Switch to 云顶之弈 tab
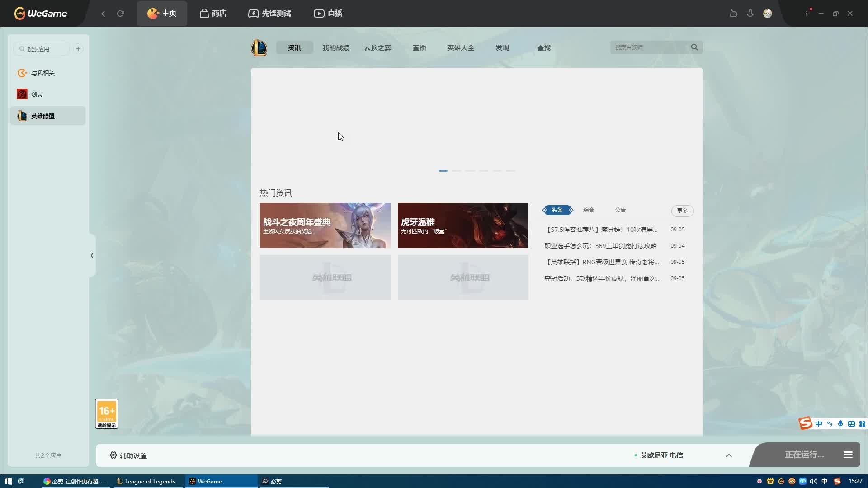Screen dimensions: 868x488 [x=377, y=47]
